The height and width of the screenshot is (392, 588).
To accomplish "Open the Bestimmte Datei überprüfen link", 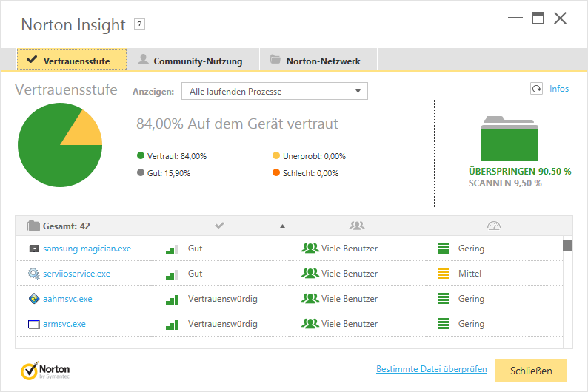I will (x=431, y=369).
